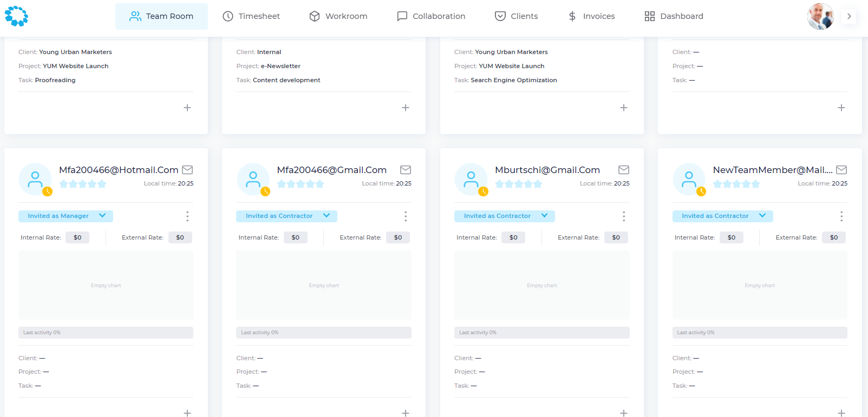Viewport: 868px width, 417px height.
Task: Expand the Invited as Manager dropdown
Action: [102, 216]
